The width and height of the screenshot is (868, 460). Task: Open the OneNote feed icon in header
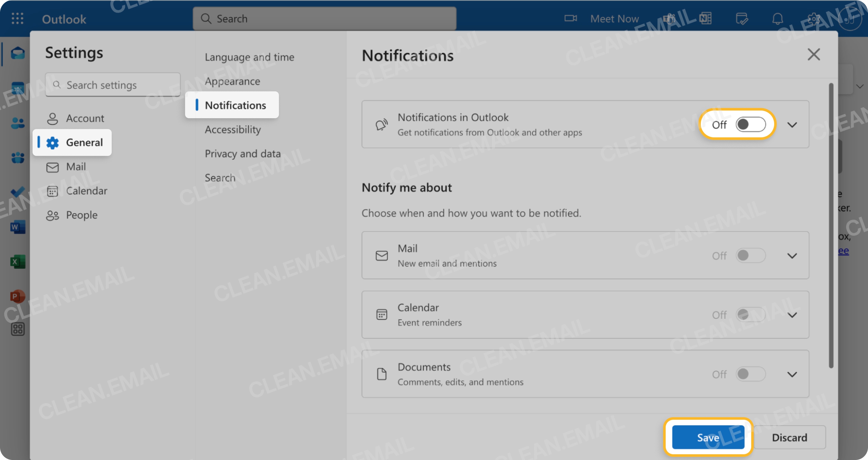(x=705, y=19)
